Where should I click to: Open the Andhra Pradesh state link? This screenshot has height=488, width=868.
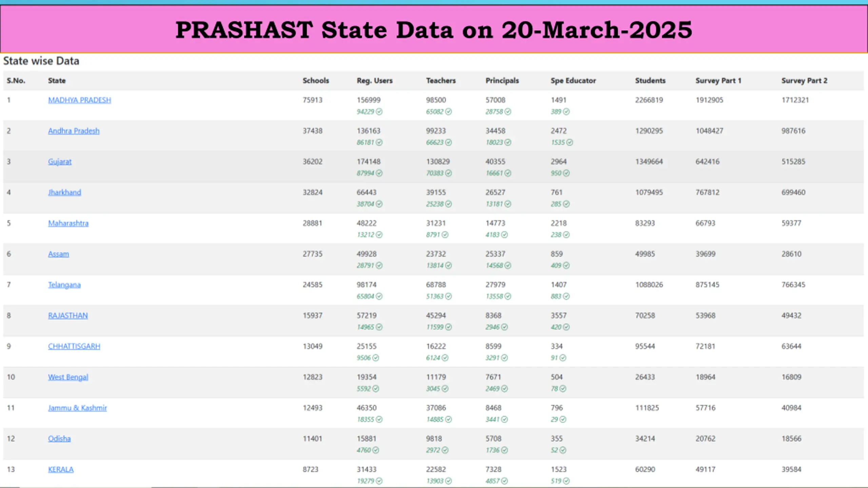point(74,131)
